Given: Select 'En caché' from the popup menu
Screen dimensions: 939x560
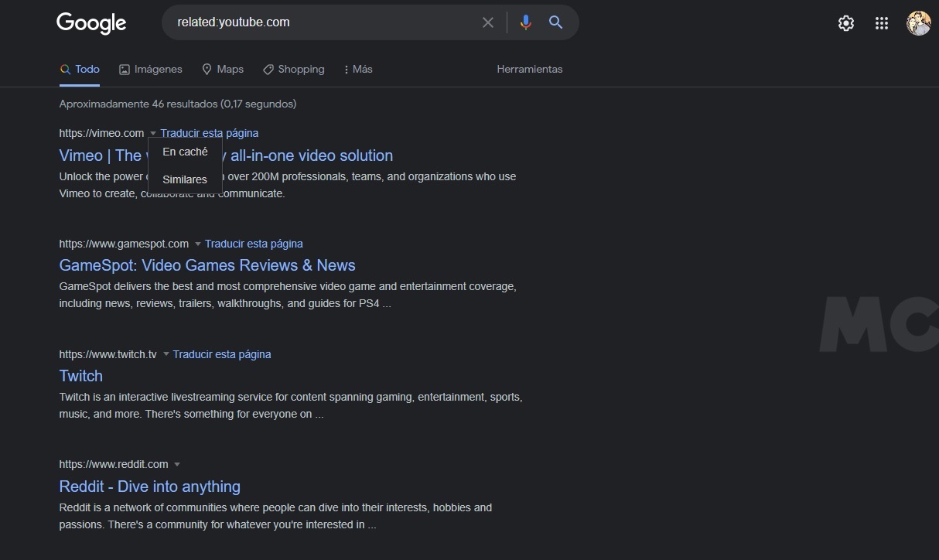Looking at the screenshot, I should (185, 152).
